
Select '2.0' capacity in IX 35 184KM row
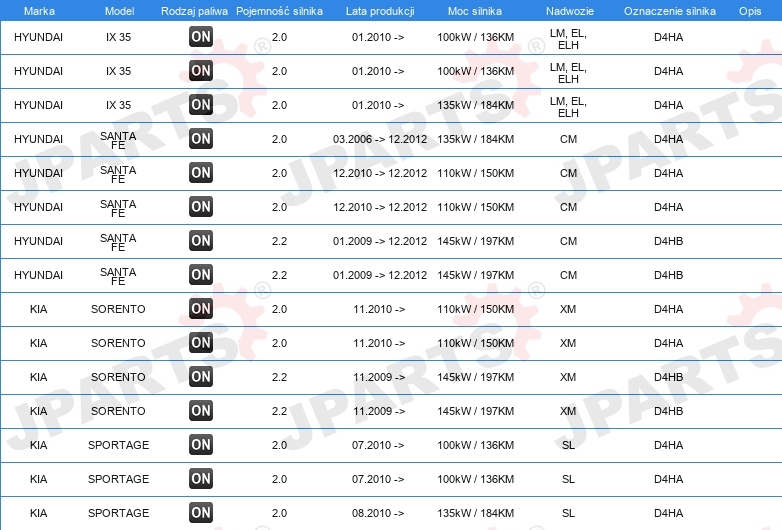(279, 105)
